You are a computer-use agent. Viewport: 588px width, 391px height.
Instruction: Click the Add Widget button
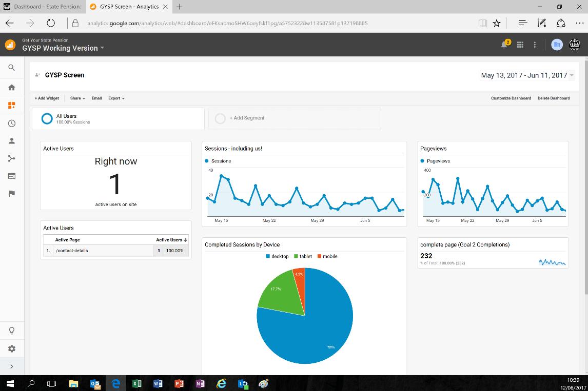click(x=47, y=98)
